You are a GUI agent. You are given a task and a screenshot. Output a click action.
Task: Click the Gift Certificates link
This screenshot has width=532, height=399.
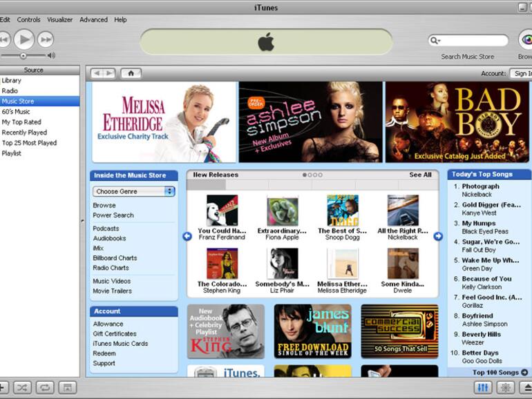[115, 333]
